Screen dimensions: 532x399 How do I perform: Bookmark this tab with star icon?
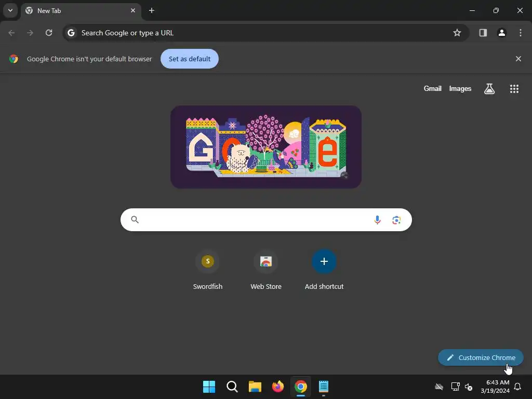pyautogui.click(x=457, y=33)
